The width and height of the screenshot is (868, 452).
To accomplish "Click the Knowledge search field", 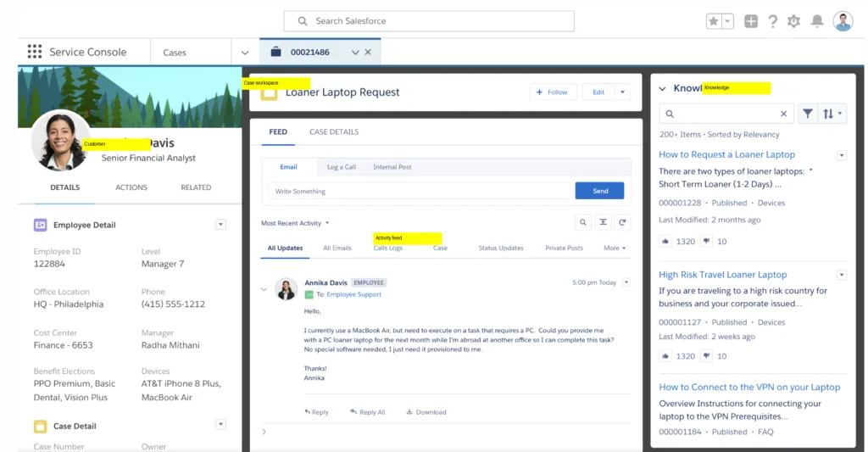I will (x=726, y=114).
